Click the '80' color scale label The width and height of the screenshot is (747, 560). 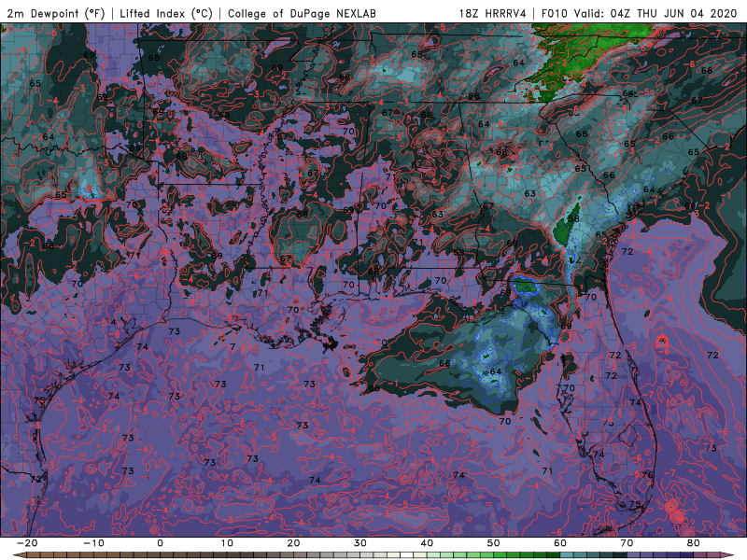tap(694, 543)
